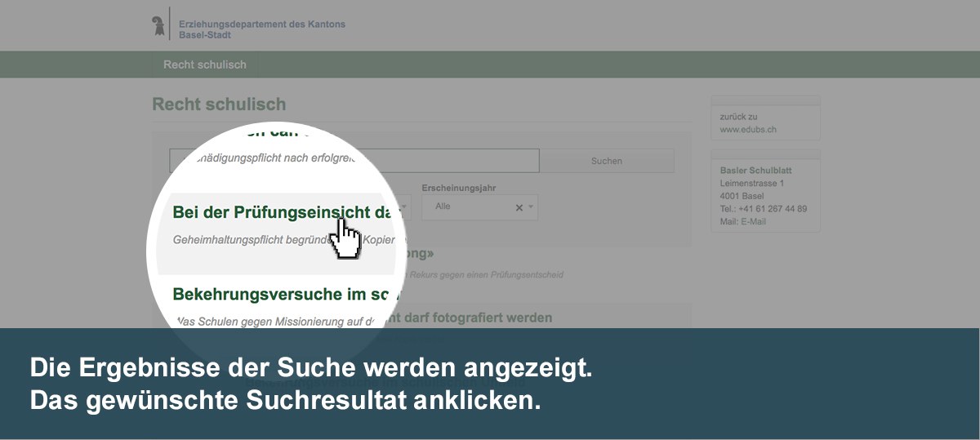This screenshot has width=980, height=440.
Task: Click the 'Basler Schulblatt' contact heading
Action: pyautogui.click(x=755, y=171)
